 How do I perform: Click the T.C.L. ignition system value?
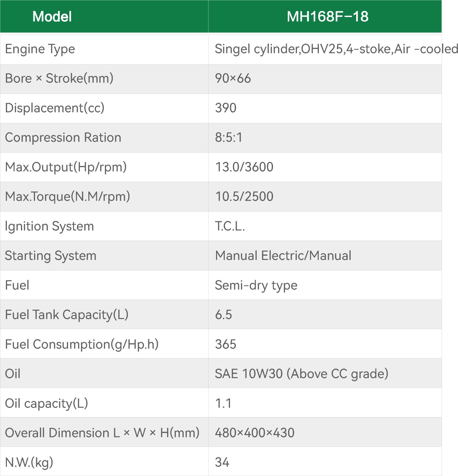230,226
